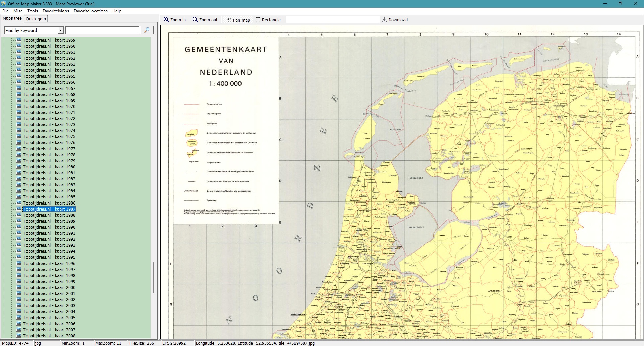
Task: Select Topotijdreis.nl - kaart 1960
Action: tap(49, 46)
